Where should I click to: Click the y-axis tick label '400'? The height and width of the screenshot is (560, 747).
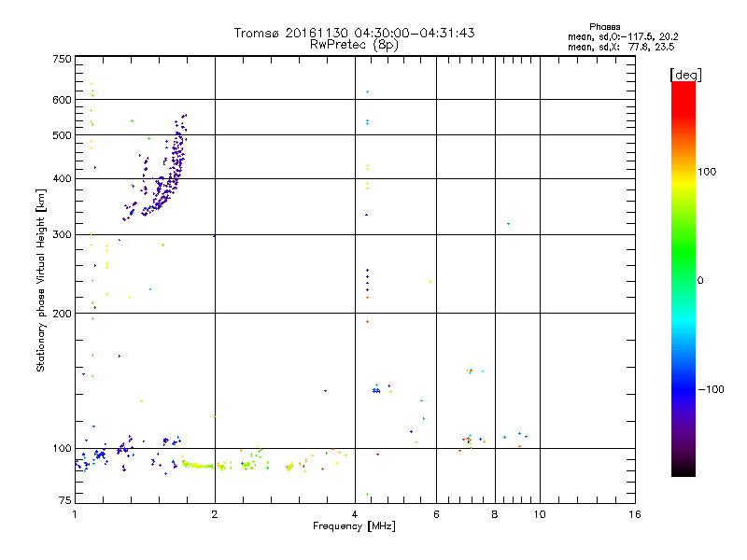[x=62, y=179]
